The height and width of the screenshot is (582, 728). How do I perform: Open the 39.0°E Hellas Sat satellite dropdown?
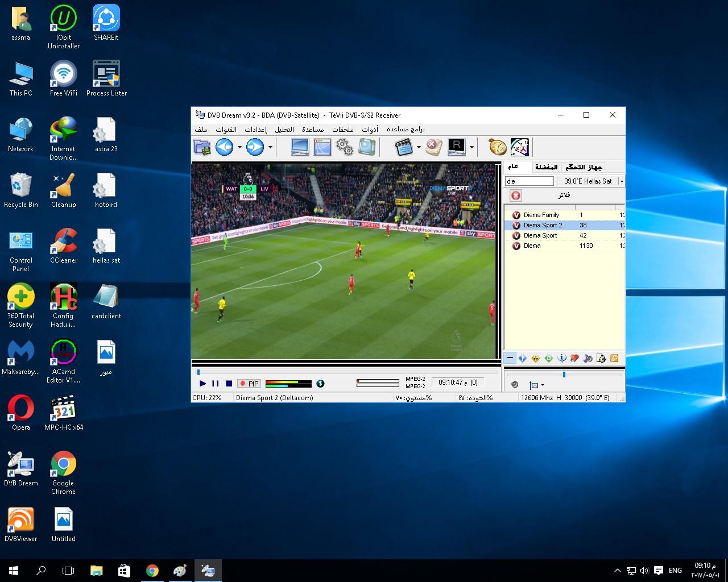pos(590,181)
